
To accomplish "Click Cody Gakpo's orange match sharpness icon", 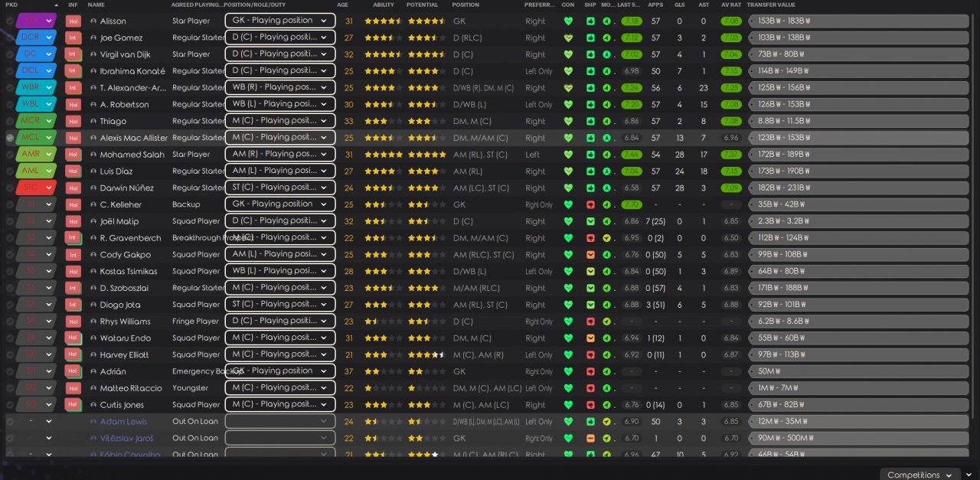I will pyautogui.click(x=590, y=255).
